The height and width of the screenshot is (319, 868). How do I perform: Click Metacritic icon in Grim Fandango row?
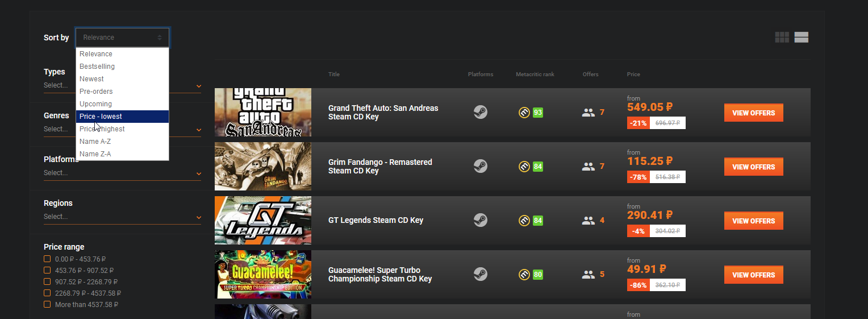tap(524, 167)
